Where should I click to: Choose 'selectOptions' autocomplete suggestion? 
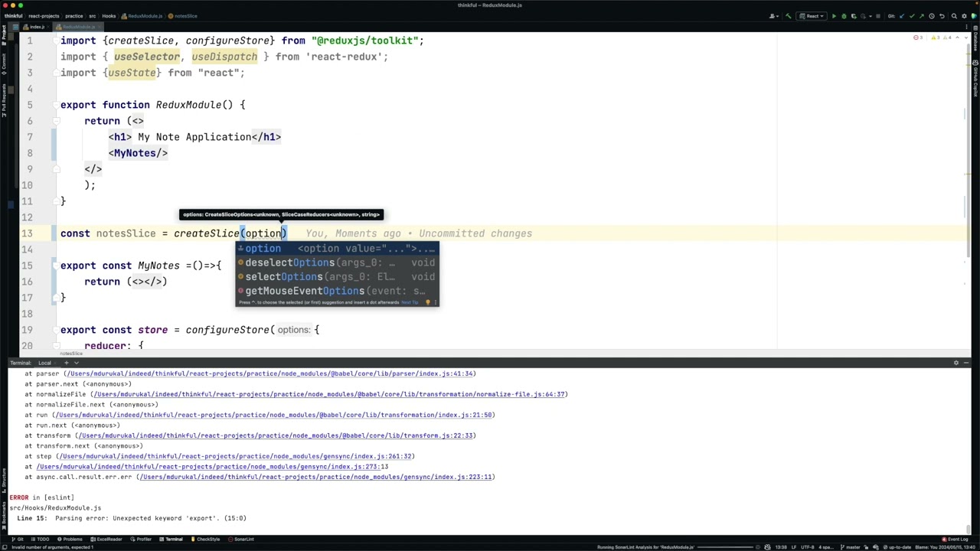tap(337, 277)
